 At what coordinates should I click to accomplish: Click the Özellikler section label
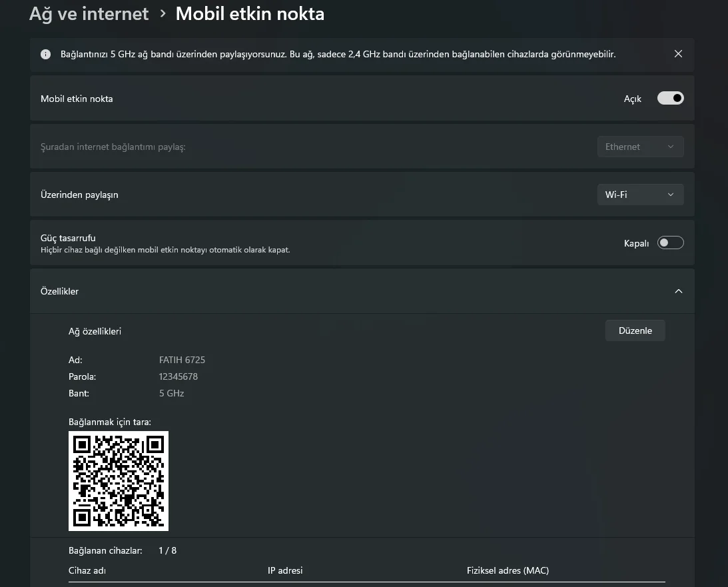click(59, 291)
